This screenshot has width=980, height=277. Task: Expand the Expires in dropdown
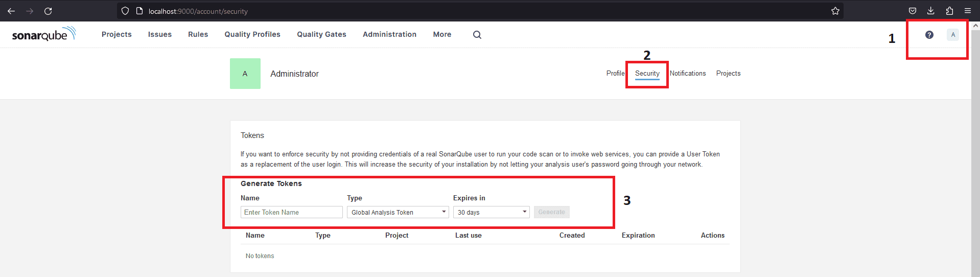(491, 212)
